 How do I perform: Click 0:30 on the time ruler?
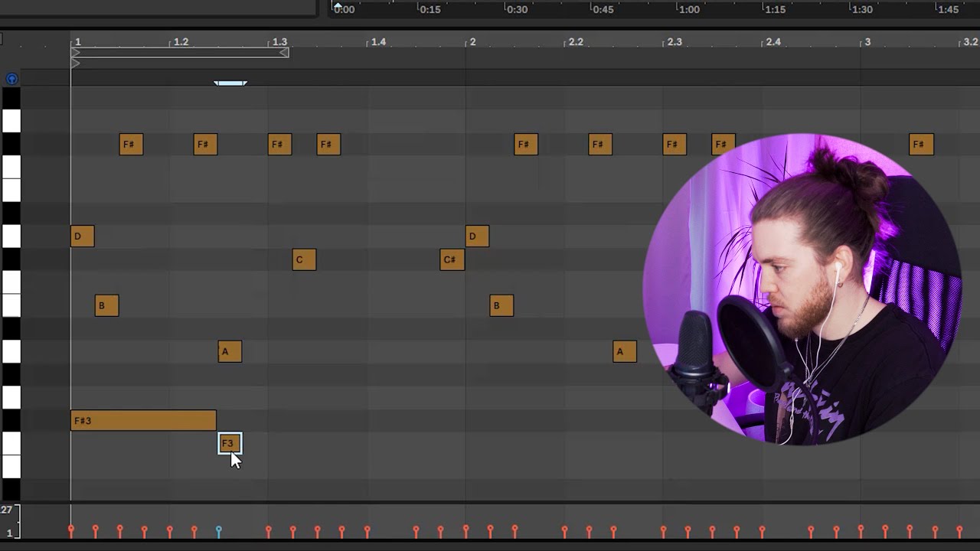point(517,9)
